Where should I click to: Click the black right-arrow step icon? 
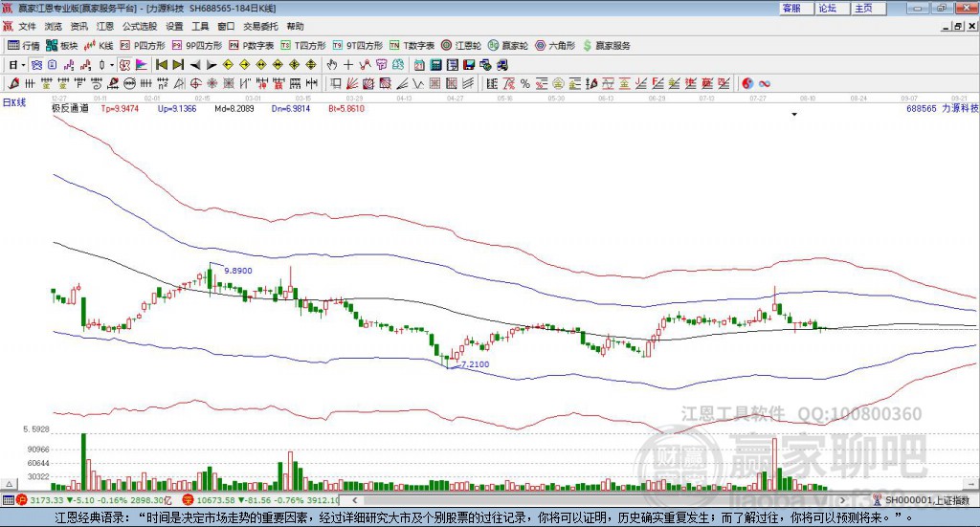(x=212, y=65)
